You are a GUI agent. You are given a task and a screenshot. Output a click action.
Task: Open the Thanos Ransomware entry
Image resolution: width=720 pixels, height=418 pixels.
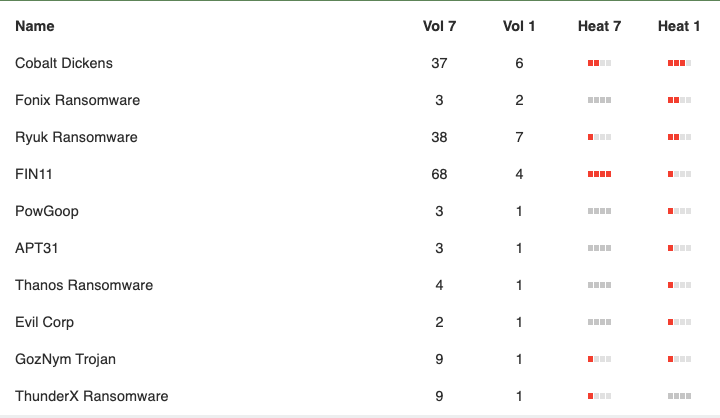(x=84, y=285)
